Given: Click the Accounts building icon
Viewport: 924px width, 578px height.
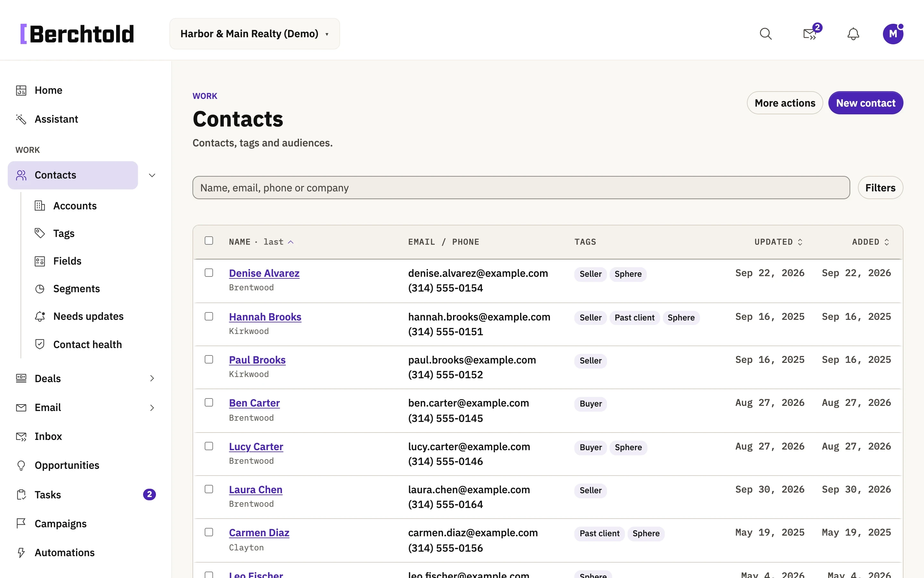Looking at the screenshot, I should coord(40,206).
